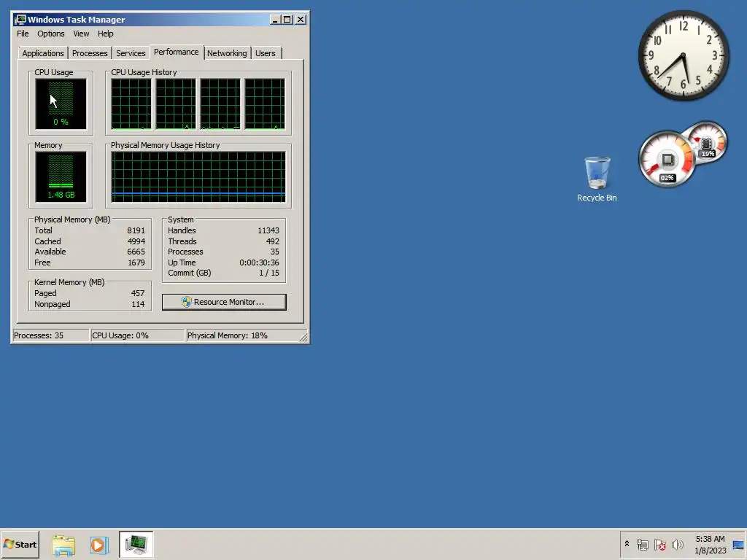Click the Paged kernel memory value 457
The width and height of the screenshot is (747, 560).
pyautogui.click(x=138, y=293)
